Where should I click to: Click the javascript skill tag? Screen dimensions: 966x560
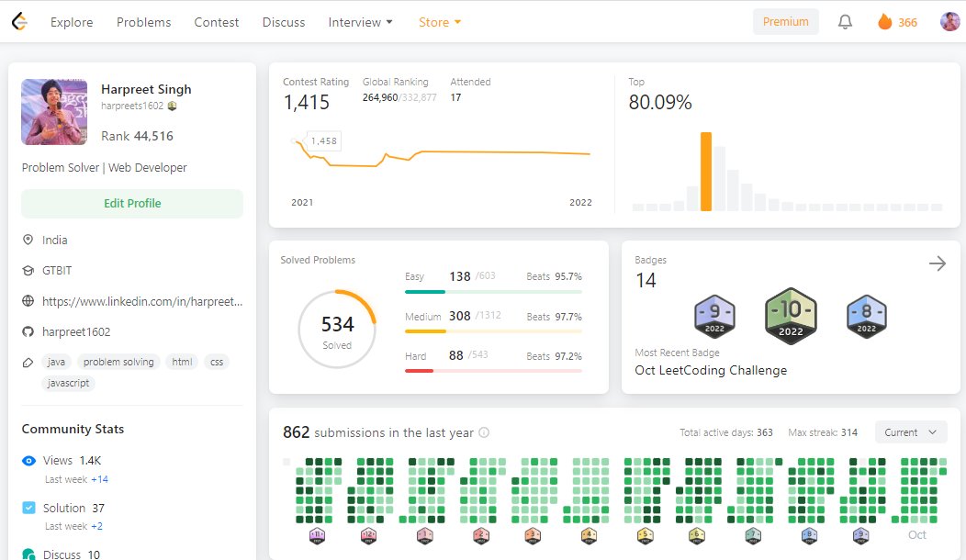(68, 383)
